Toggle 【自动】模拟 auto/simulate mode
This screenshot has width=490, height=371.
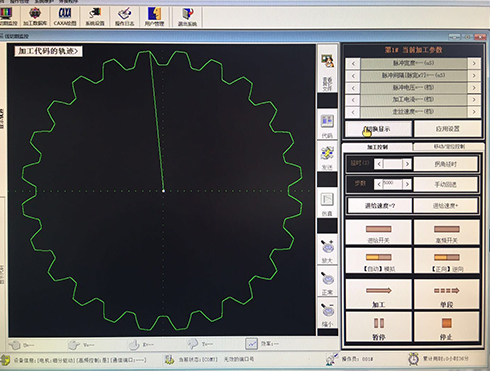tap(379, 261)
